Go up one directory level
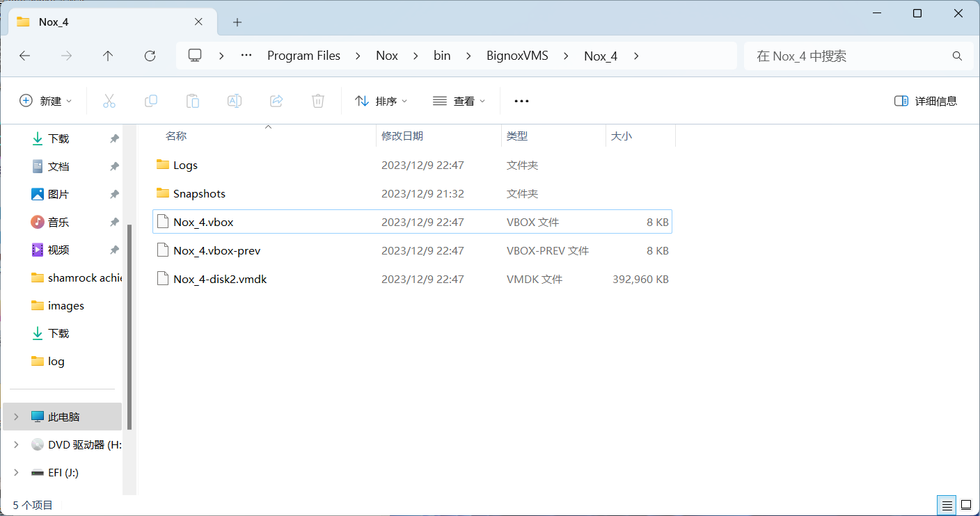This screenshot has height=516, width=980. [108, 56]
